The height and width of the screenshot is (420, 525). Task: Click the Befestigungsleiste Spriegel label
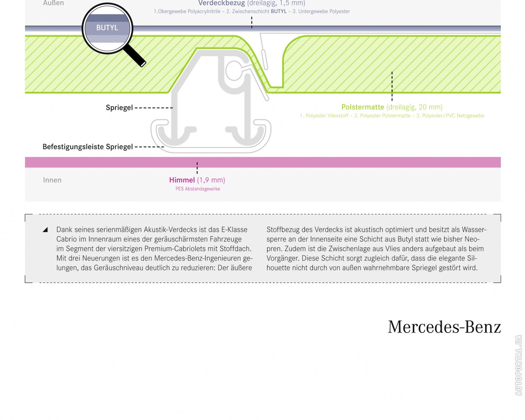(x=88, y=146)
